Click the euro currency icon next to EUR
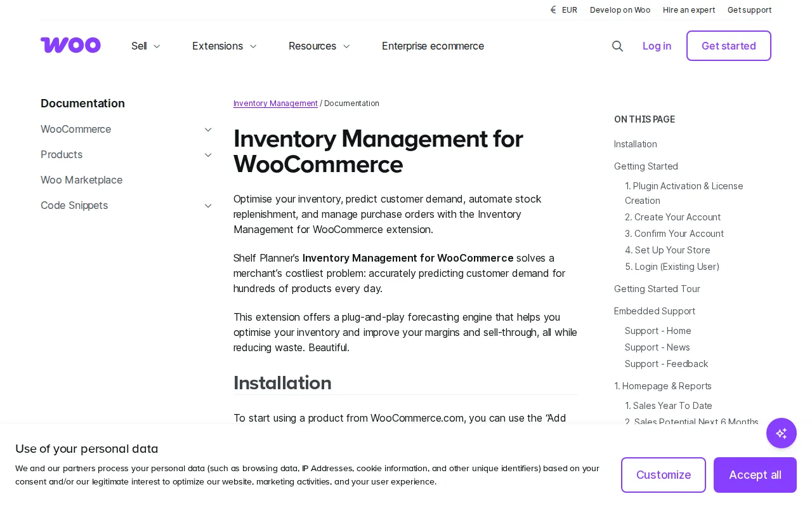The height and width of the screenshot is (508, 812). (553, 10)
